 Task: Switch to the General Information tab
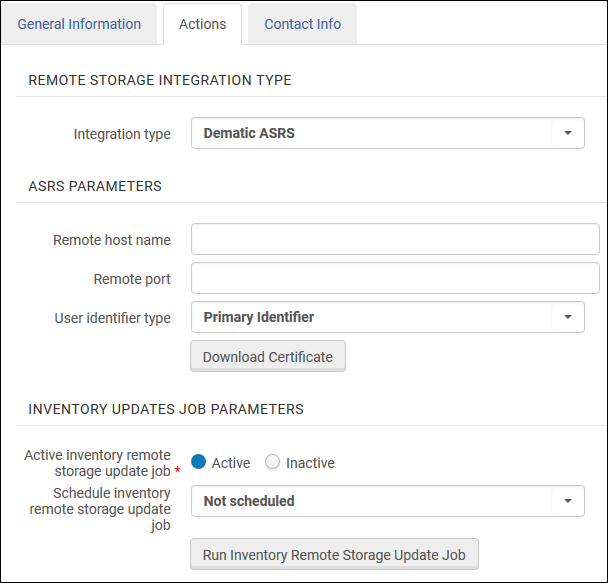coord(79,24)
